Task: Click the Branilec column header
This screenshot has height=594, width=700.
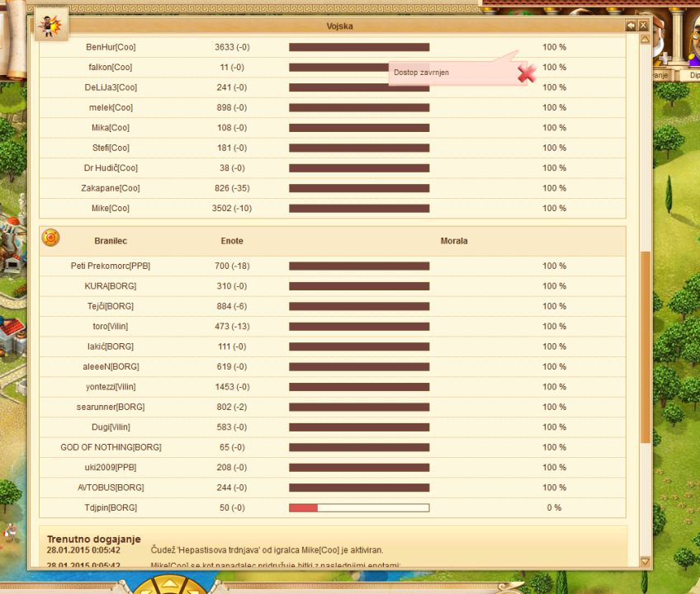Action: coord(111,241)
